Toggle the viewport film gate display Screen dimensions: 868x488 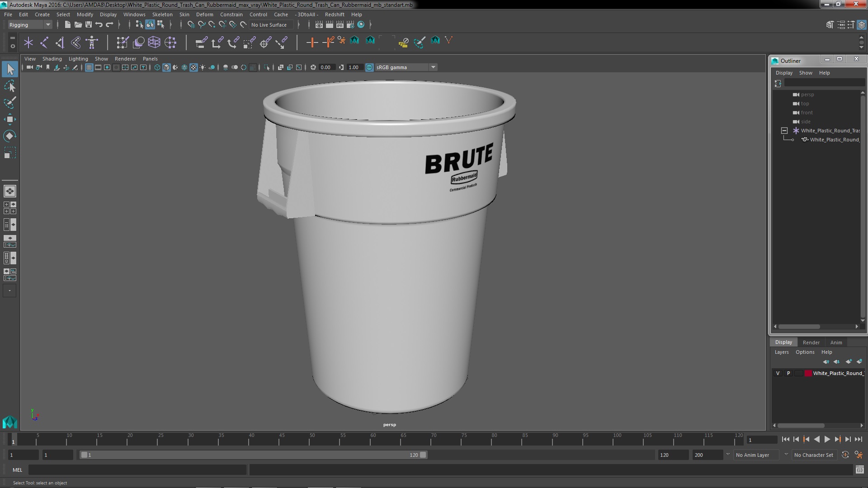click(x=98, y=67)
